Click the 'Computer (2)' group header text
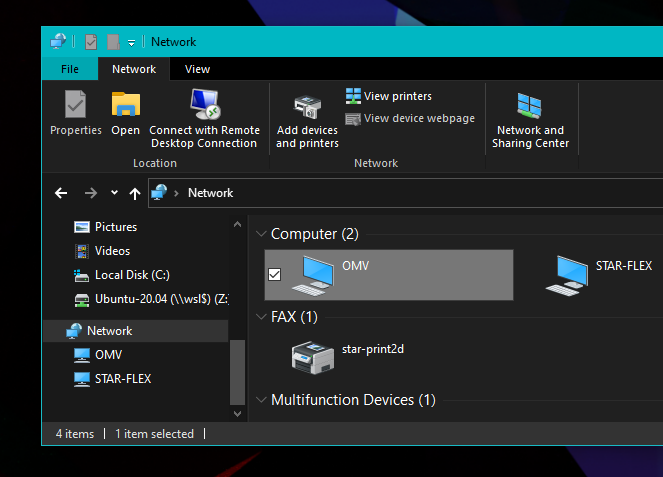The width and height of the screenshot is (663, 477). tap(315, 234)
